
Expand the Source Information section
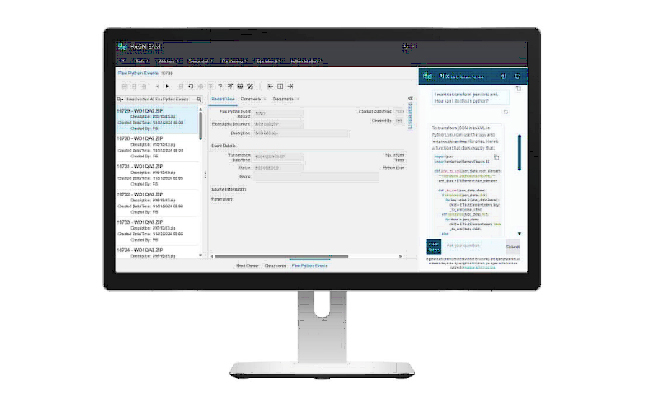228,189
